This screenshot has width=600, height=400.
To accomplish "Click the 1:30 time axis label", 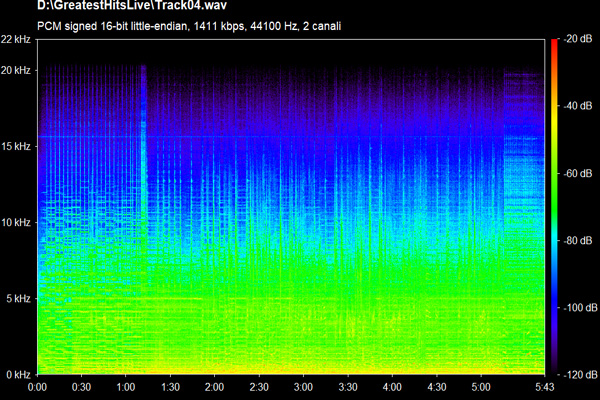I will coord(170,387).
